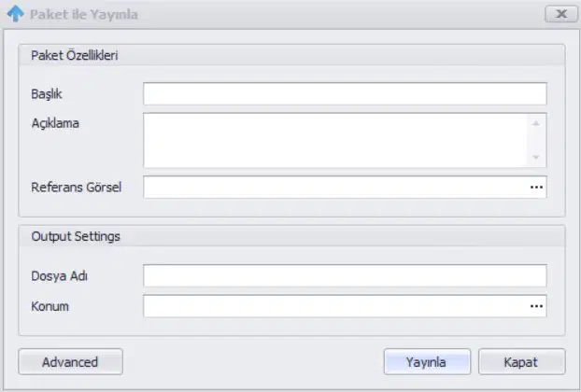Focus the Referans Görsel path field
This screenshot has width=581, height=392.
tap(335, 187)
